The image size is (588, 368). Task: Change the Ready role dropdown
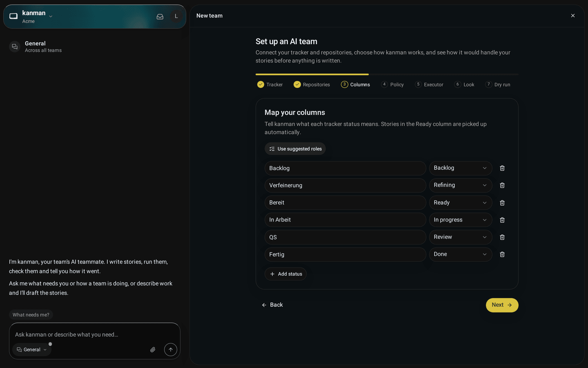tap(461, 203)
